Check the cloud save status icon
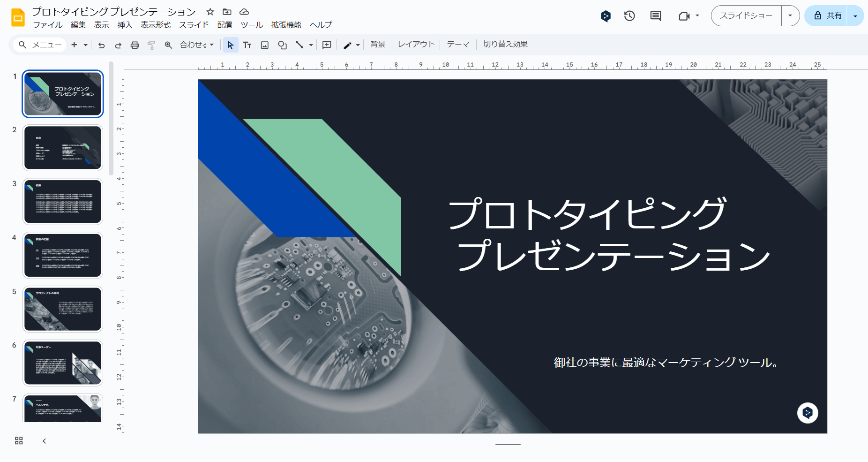The height and width of the screenshot is (462, 868). [244, 12]
